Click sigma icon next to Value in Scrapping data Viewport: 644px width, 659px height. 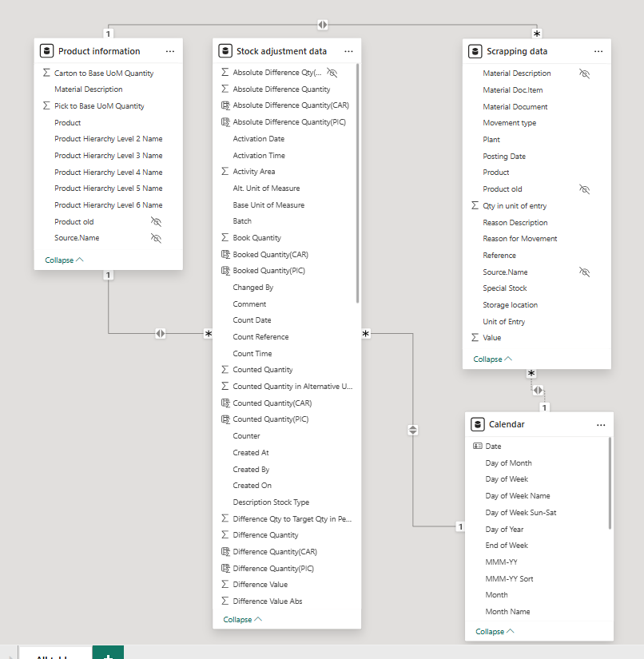pyautogui.click(x=475, y=337)
